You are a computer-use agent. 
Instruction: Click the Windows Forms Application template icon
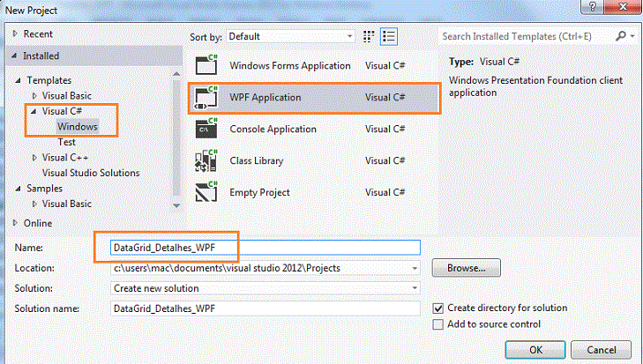click(206, 65)
